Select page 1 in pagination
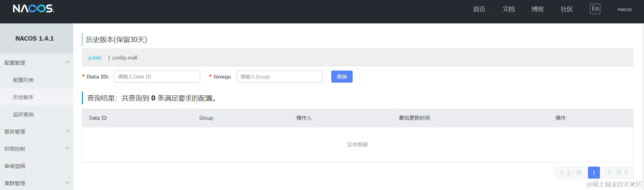 pos(594,172)
